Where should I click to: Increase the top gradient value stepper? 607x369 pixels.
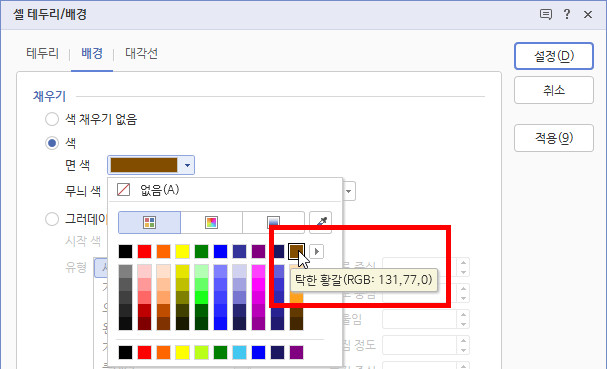463,262
